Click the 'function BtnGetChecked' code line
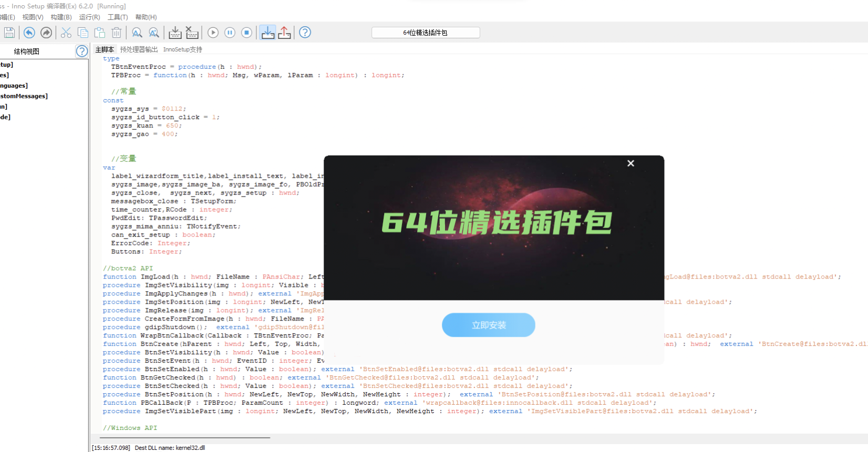Screen dimensions: 868x452 pyautogui.click(x=321, y=377)
